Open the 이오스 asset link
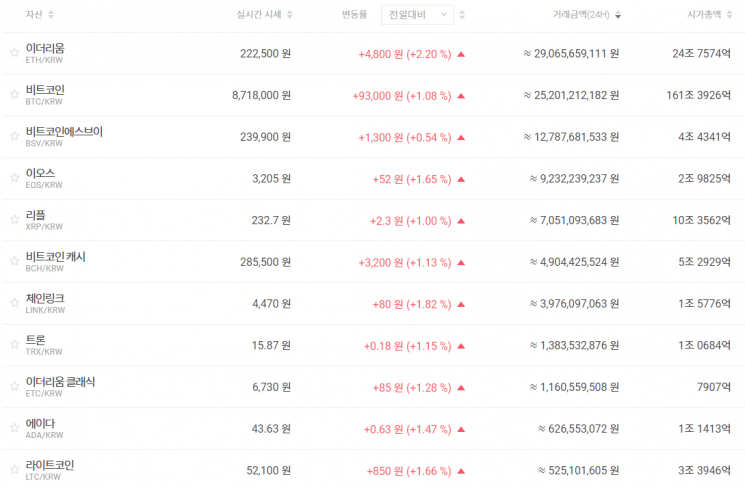The height and width of the screenshot is (488, 745). click(x=40, y=173)
